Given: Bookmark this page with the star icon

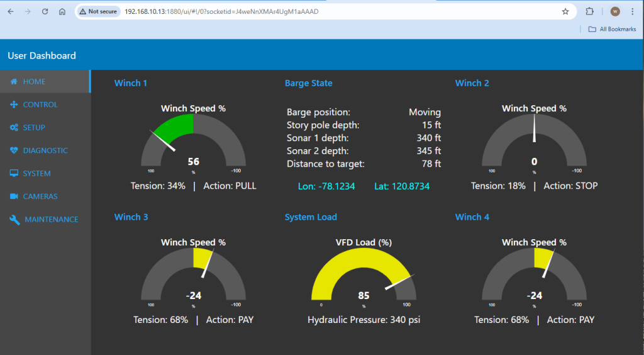Looking at the screenshot, I should tap(565, 11).
